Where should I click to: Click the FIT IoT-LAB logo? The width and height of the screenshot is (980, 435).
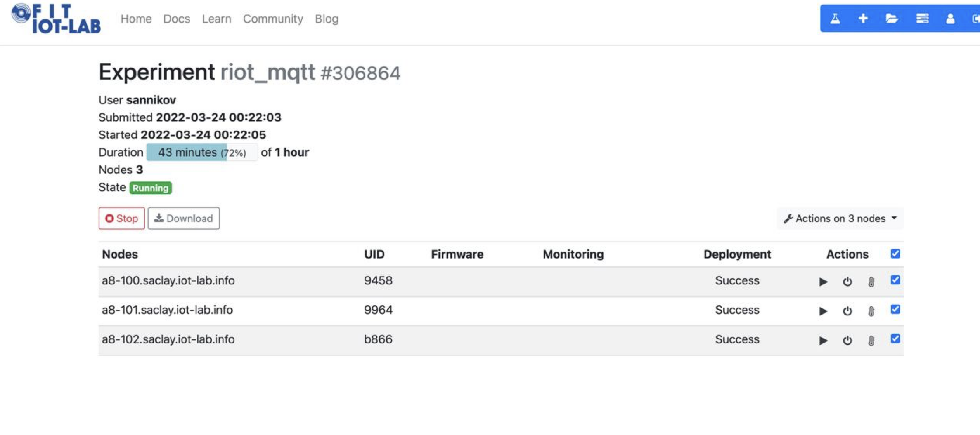click(56, 19)
